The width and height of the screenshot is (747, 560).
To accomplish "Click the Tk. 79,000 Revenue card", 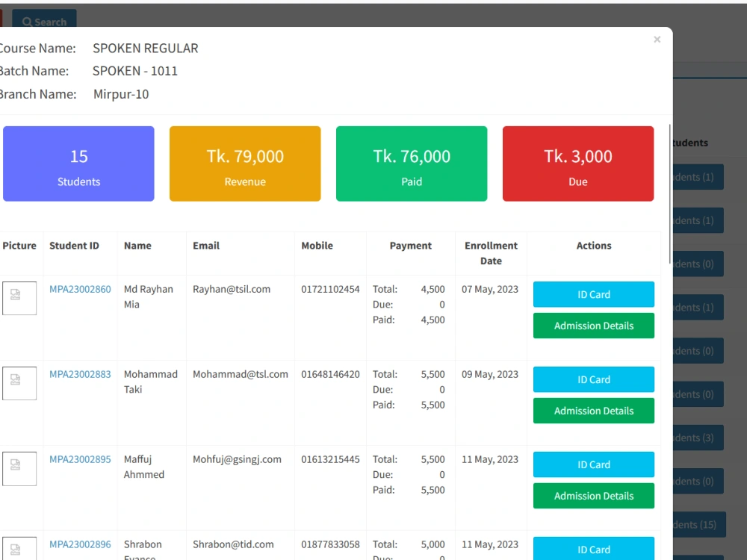I will pyautogui.click(x=245, y=164).
